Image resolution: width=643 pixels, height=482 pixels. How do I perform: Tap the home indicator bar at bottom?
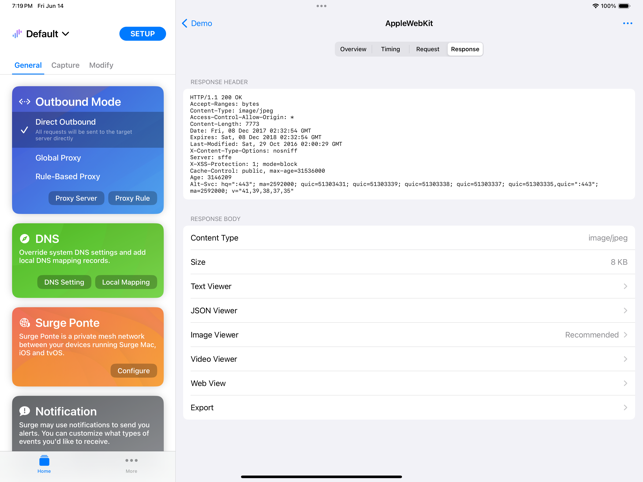(x=322, y=477)
